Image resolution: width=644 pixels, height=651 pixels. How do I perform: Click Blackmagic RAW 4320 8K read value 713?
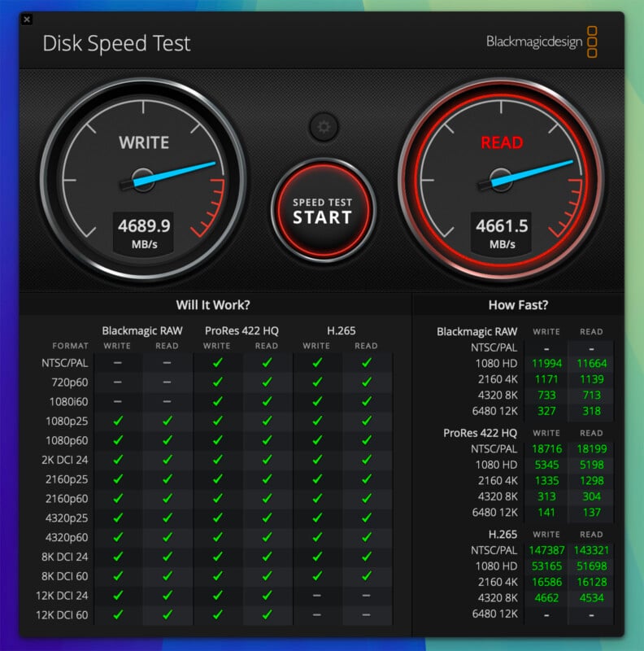pos(591,395)
